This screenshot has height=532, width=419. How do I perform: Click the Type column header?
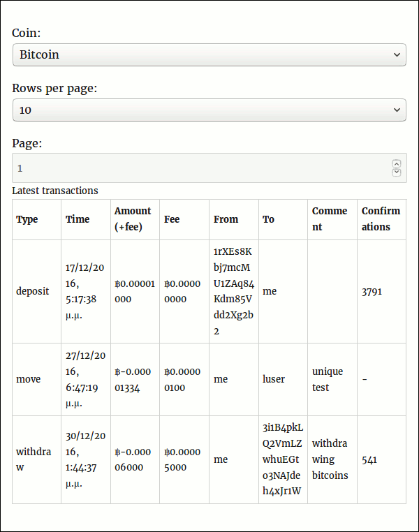click(27, 219)
